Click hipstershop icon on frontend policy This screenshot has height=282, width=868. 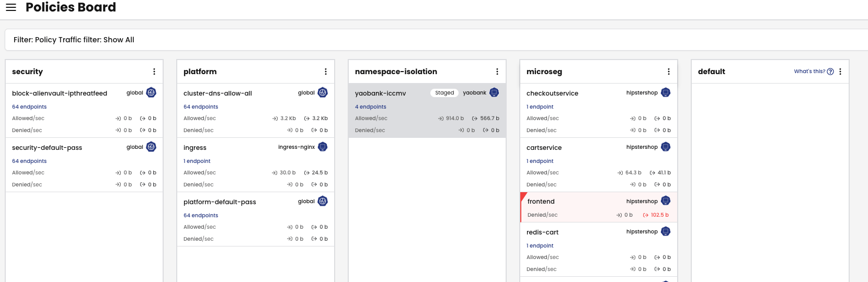666,201
